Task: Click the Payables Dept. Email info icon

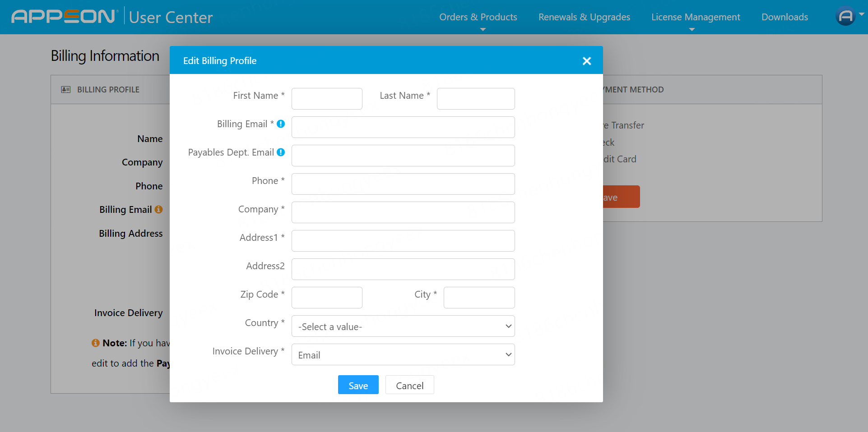Action: (281, 152)
